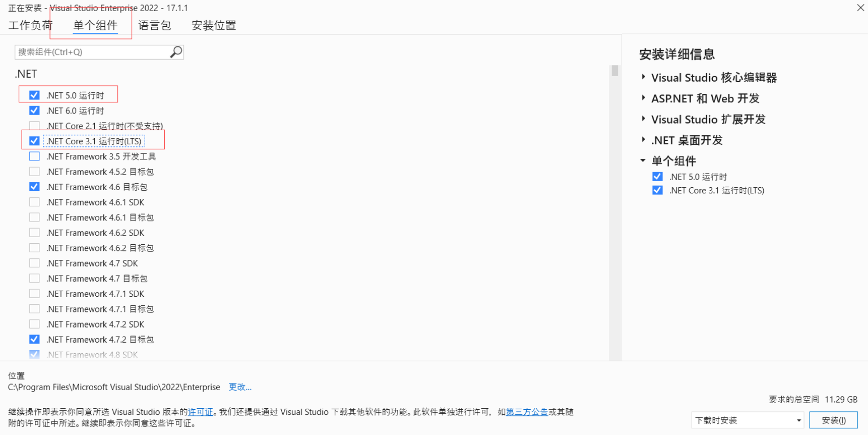The image size is (868, 435).
Task: Check .NET Framework 4.6.1 SDK
Action: pyautogui.click(x=34, y=202)
